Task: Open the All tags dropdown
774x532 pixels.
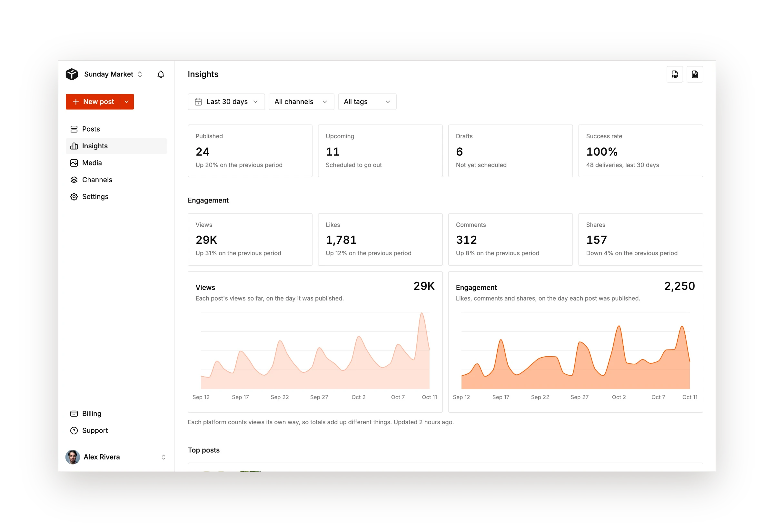Action: pyautogui.click(x=367, y=102)
